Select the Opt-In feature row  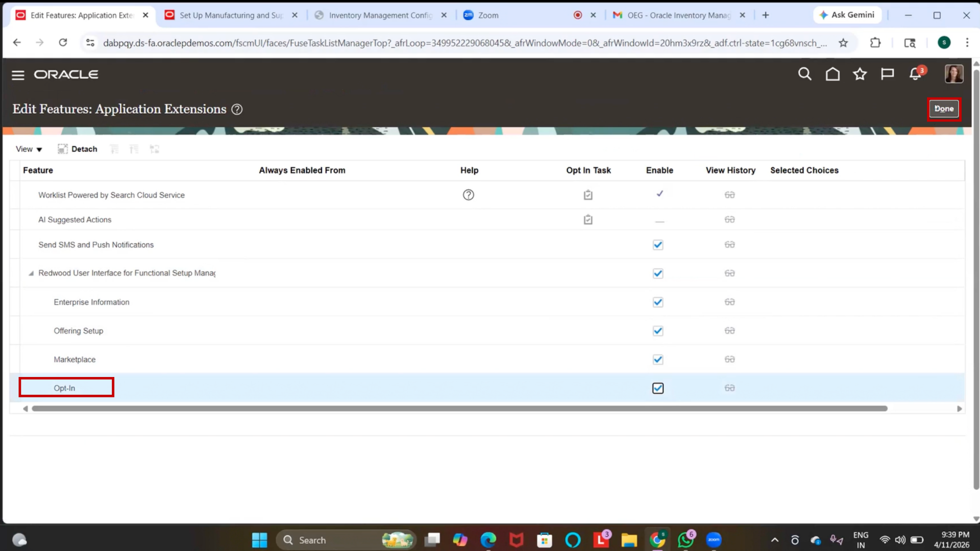[x=487, y=388]
